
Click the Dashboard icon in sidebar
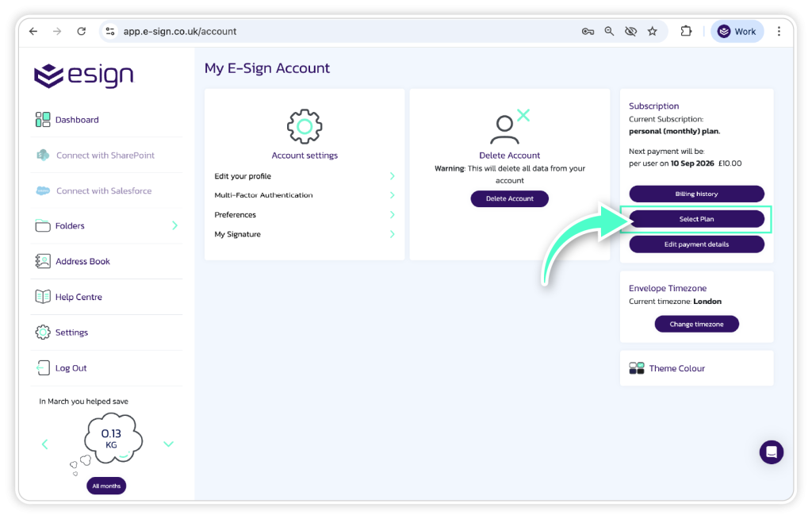(43, 120)
